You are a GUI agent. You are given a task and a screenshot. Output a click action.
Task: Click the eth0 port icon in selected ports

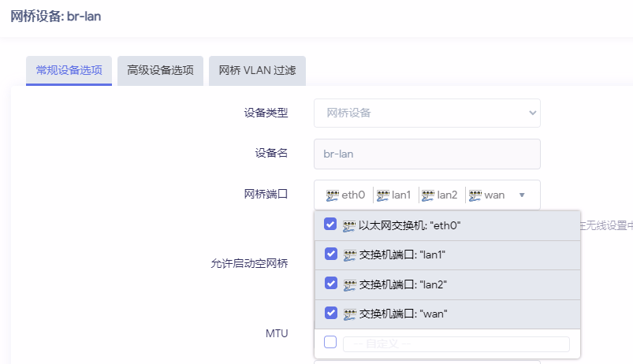tap(333, 195)
